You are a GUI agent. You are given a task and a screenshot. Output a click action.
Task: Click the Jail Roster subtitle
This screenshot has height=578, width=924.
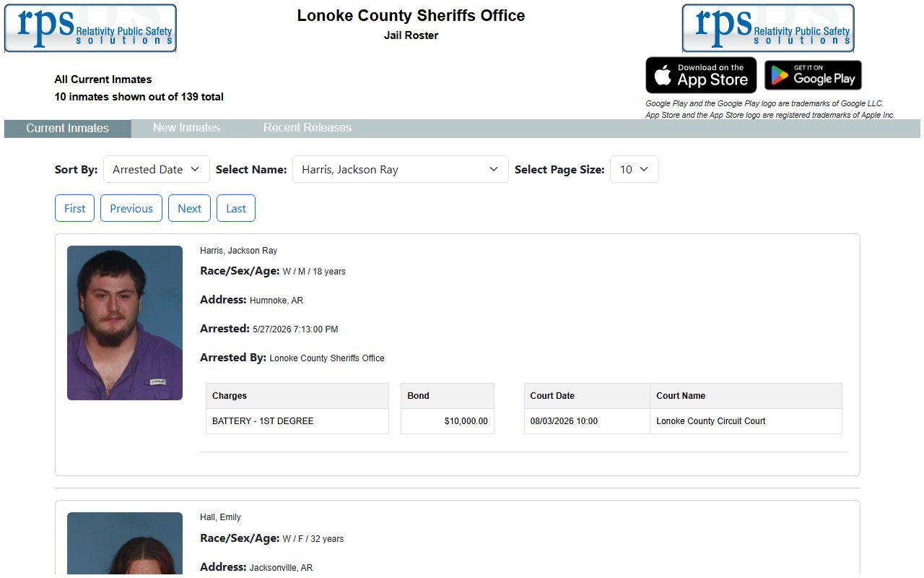[x=411, y=35]
